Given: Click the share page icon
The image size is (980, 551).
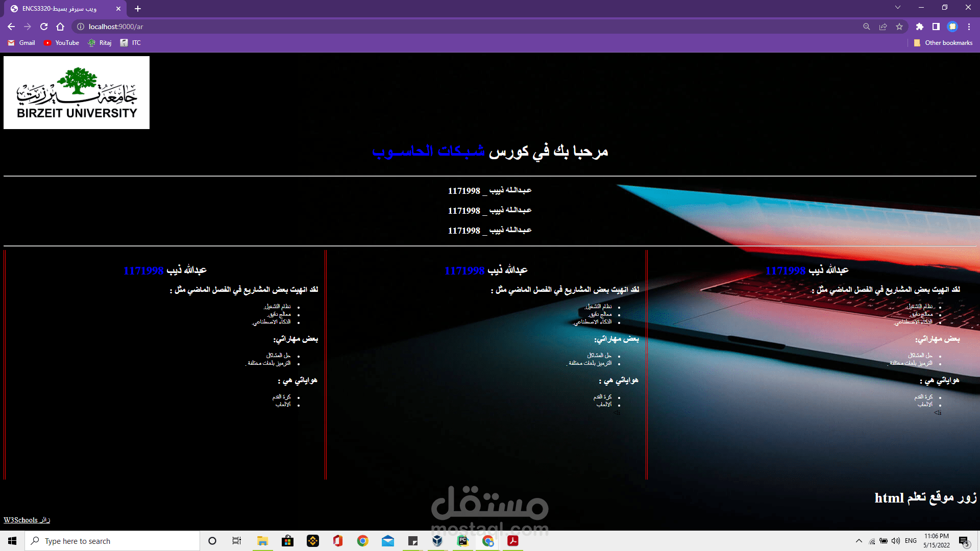Looking at the screenshot, I should coord(883,27).
